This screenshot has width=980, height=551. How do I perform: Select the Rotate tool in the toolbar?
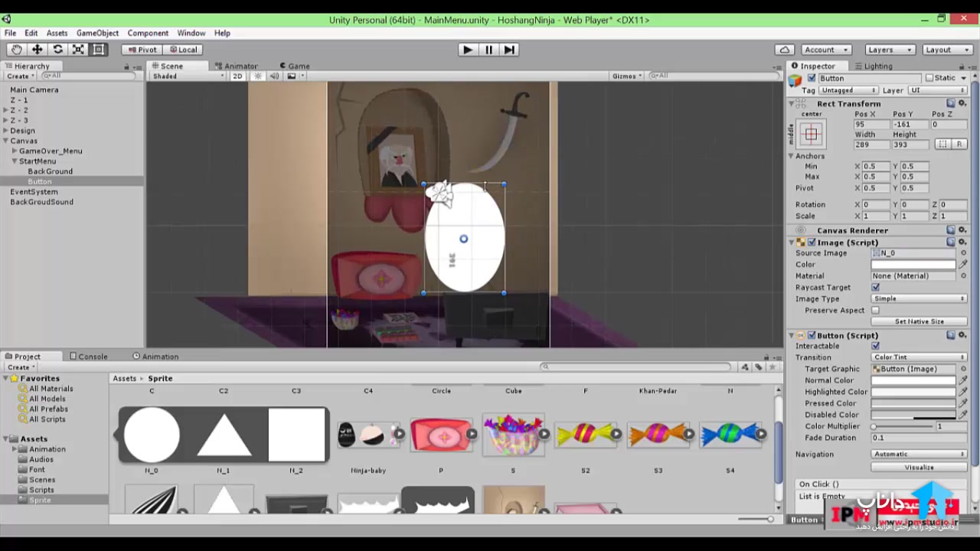[x=57, y=50]
